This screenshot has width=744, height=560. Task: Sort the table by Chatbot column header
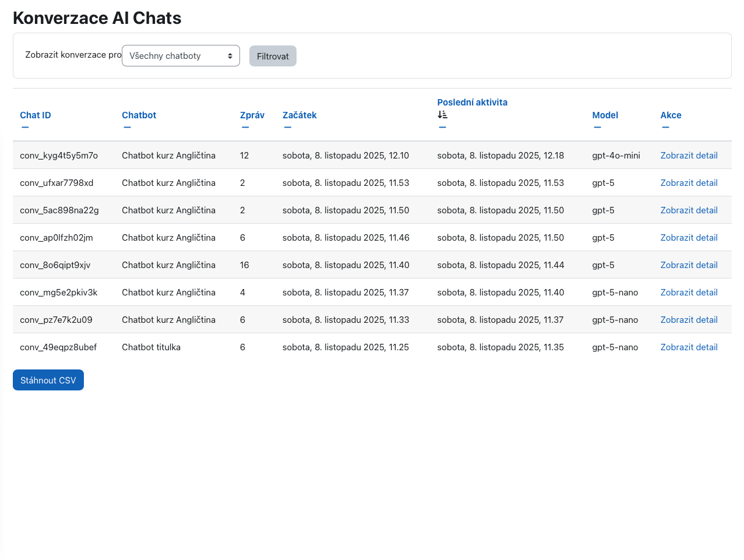click(139, 115)
